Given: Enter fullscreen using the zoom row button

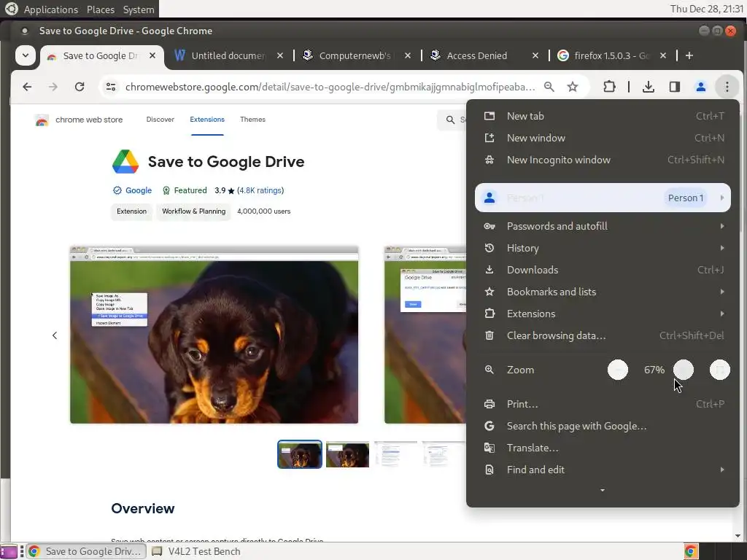Looking at the screenshot, I should (x=720, y=370).
